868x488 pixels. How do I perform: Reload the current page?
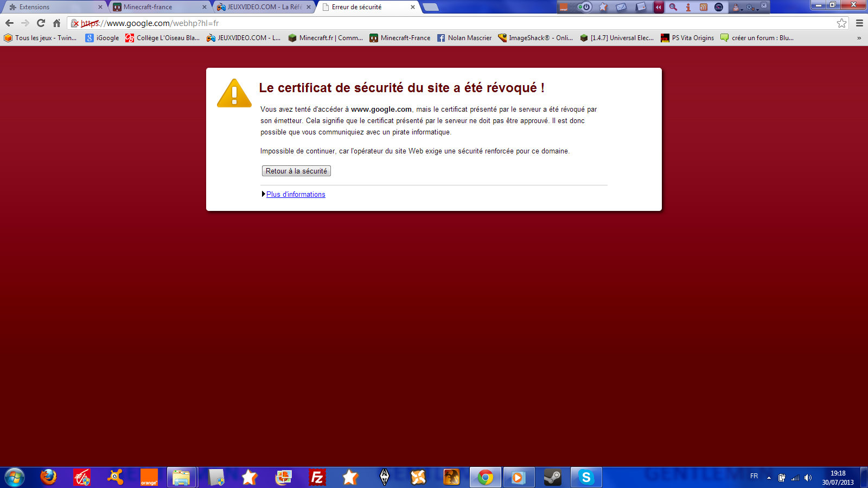(41, 23)
